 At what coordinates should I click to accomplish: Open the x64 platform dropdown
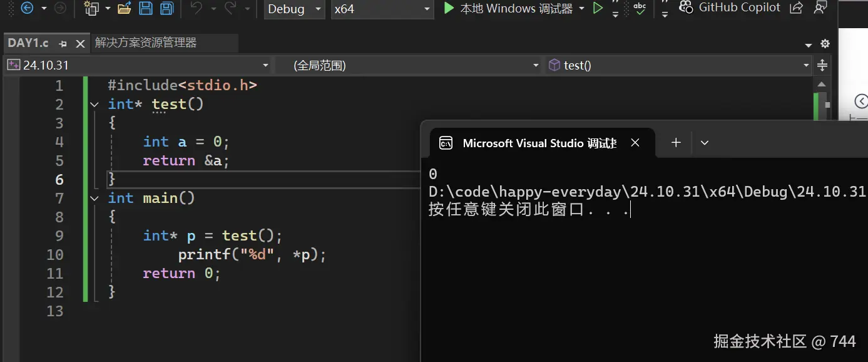point(382,9)
